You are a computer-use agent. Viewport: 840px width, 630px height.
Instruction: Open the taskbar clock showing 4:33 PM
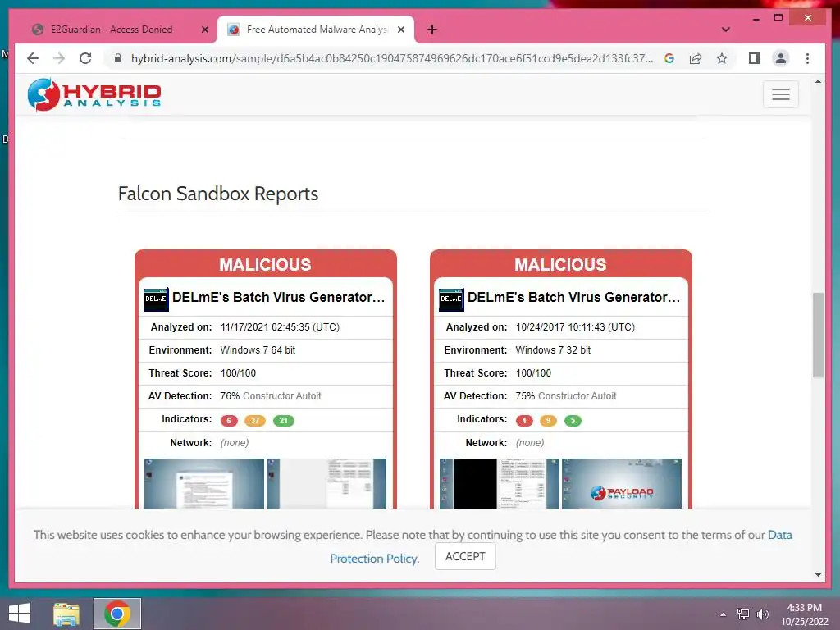(x=805, y=614)
